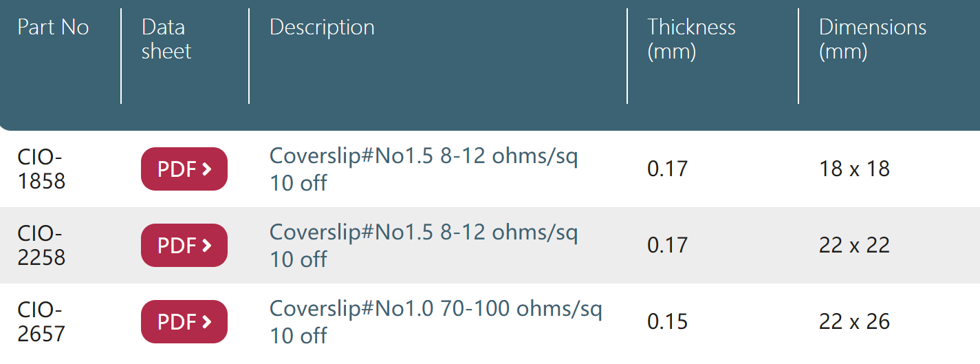Select part number CIO-2258

pyautogui.click(x=41, y=245)
